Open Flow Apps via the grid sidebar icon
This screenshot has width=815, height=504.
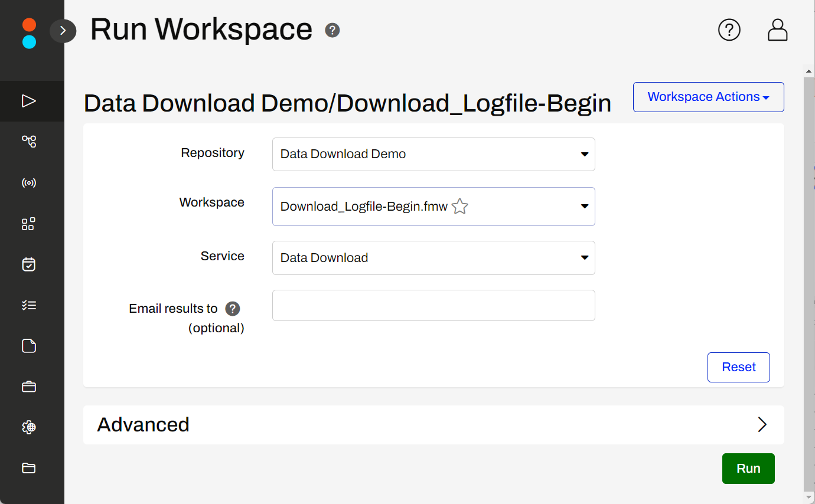[x=29, y=224]
